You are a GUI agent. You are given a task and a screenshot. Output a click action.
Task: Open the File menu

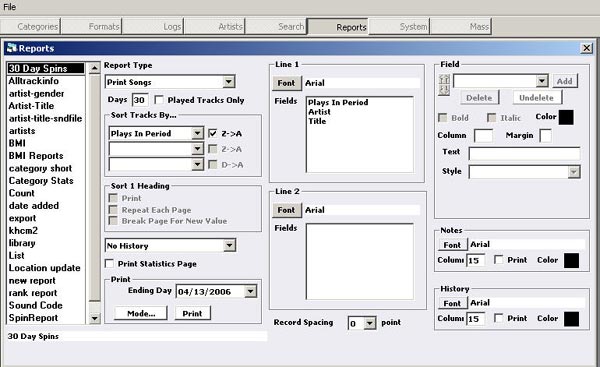tap(10, 7)
